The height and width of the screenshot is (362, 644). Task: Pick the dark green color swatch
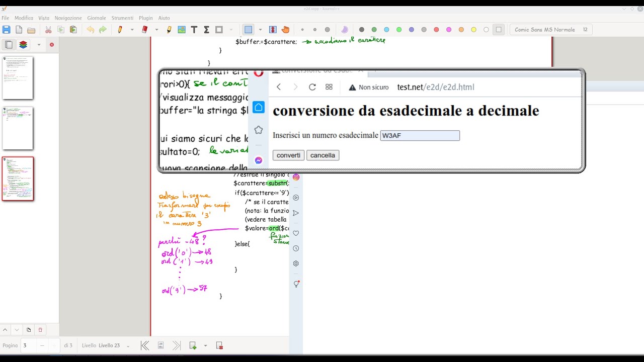click(374, 30)
